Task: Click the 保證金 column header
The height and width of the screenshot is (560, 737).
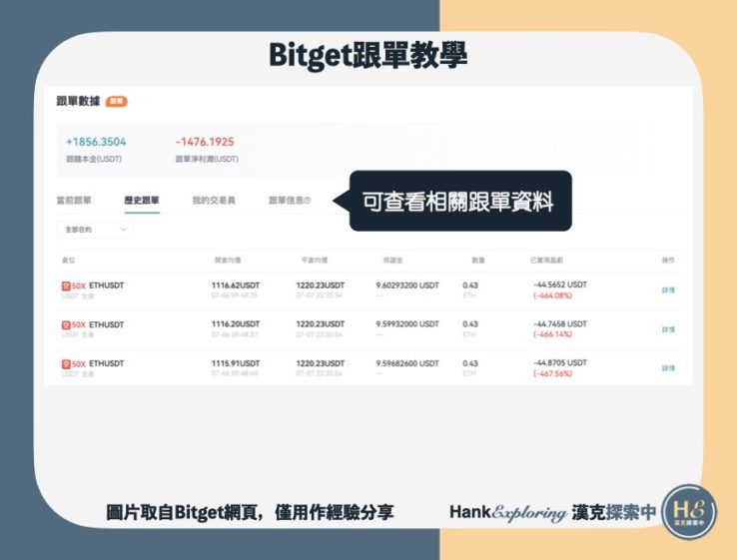Action: pos(392,260)
